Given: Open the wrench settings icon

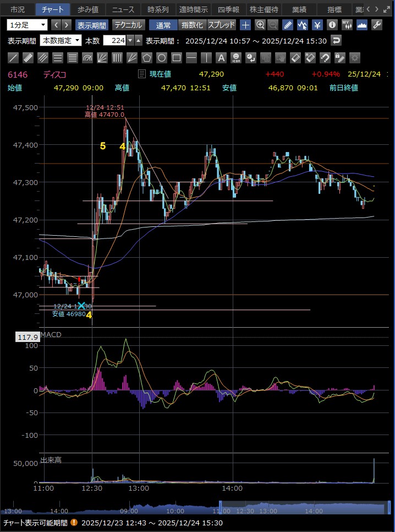Looking at the screenshot, I should [x=377, y=25].
